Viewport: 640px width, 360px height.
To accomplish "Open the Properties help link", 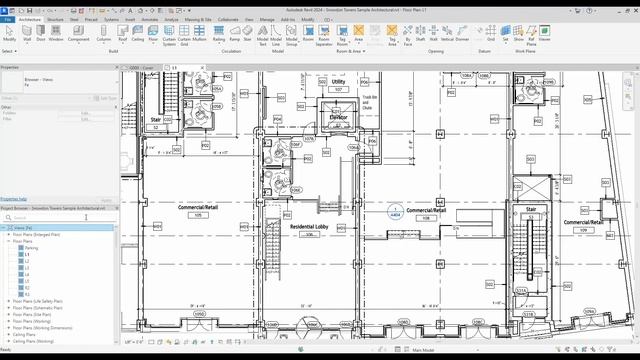I will (13, 199).
